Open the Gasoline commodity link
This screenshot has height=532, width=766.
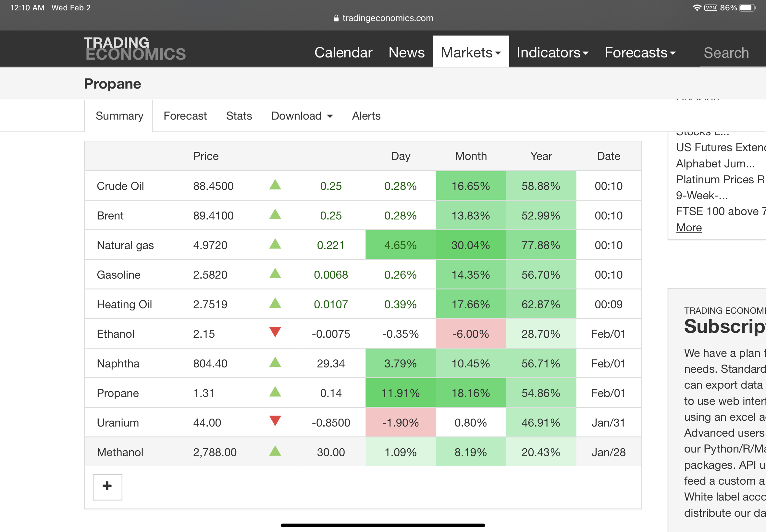pos(118,274)
